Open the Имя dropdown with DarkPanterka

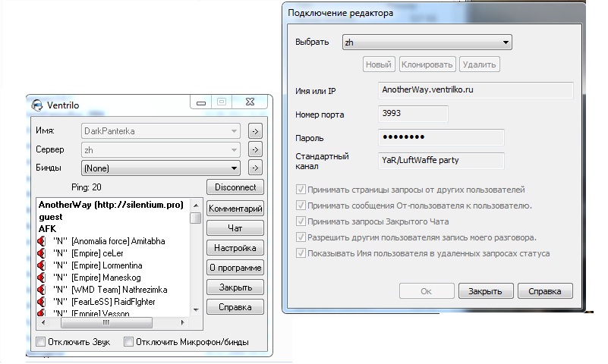pyautogui.click(x=160, y=131)
